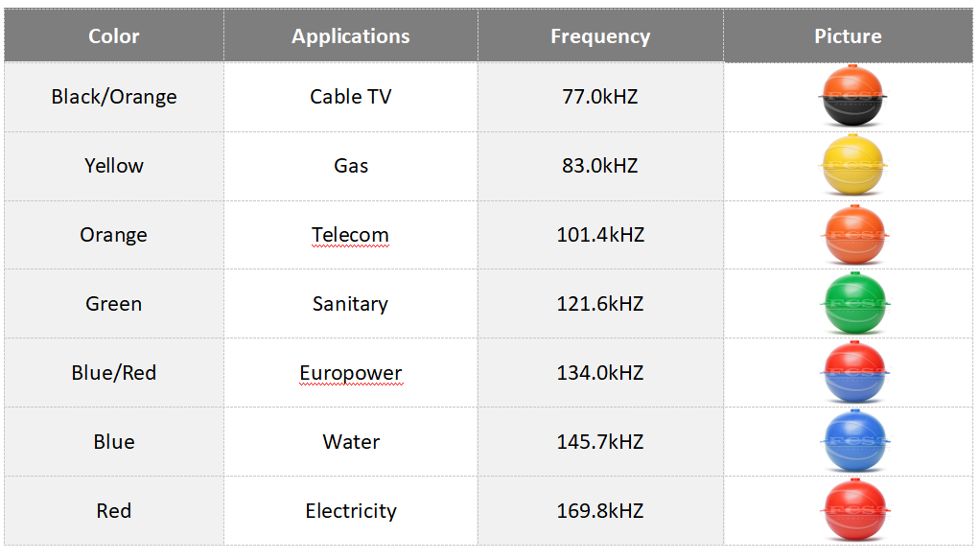Select the 169.8kHZ frequency value
Viewport: 980px width, 560px height.
(x=600, y=511)
